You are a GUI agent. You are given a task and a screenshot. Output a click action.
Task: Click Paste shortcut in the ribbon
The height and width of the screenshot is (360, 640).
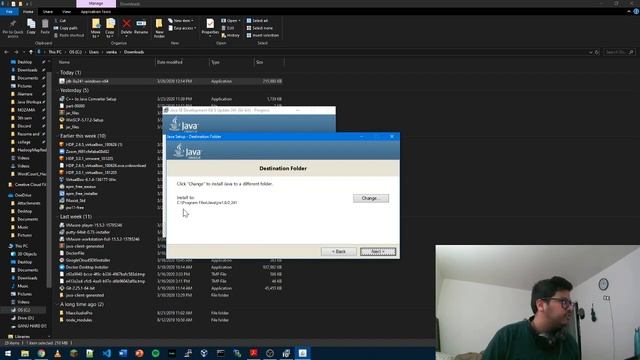point(69,36)
